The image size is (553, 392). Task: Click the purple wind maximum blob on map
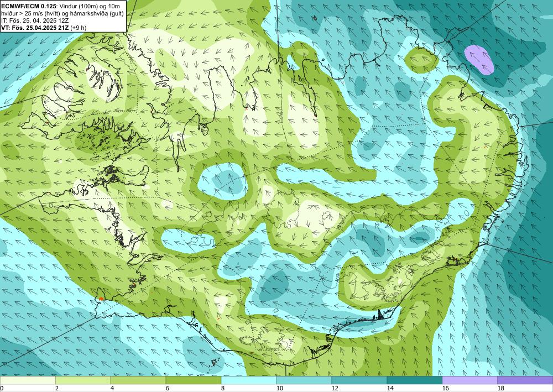(479, 60)
